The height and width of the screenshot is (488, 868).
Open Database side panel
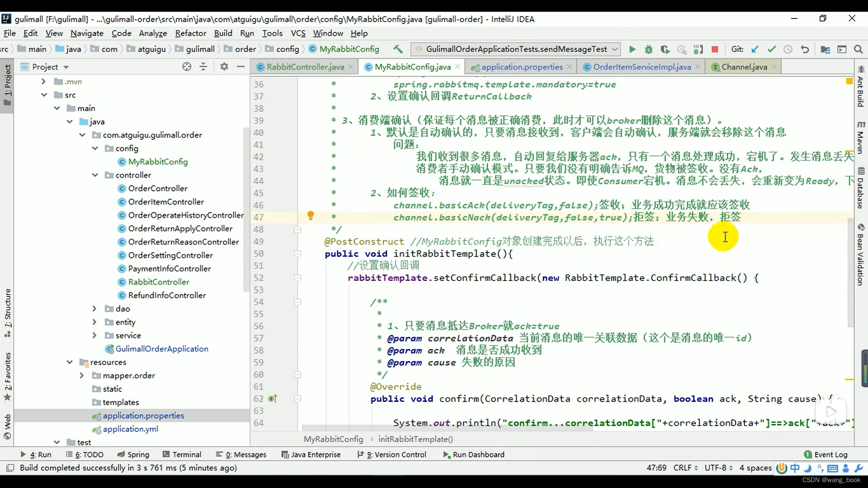pyautogui.click(x=860, y=188)
